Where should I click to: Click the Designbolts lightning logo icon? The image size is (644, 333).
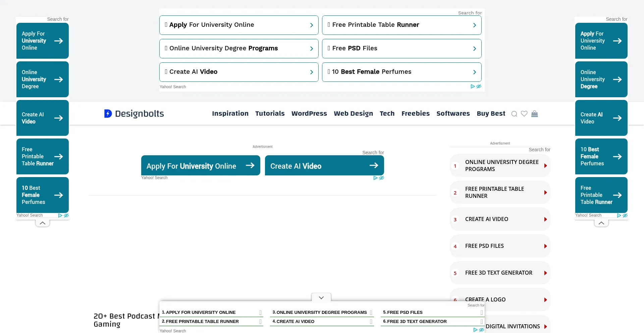point(108,114)
